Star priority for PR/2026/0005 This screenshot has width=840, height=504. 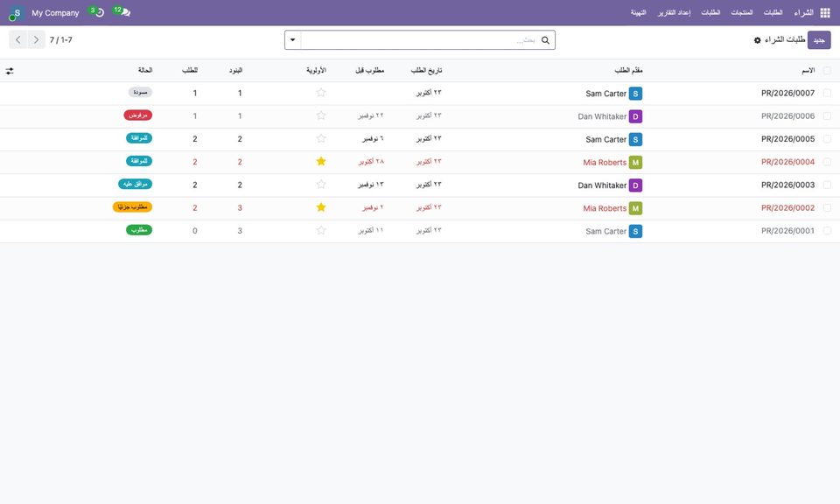point(321,138)
